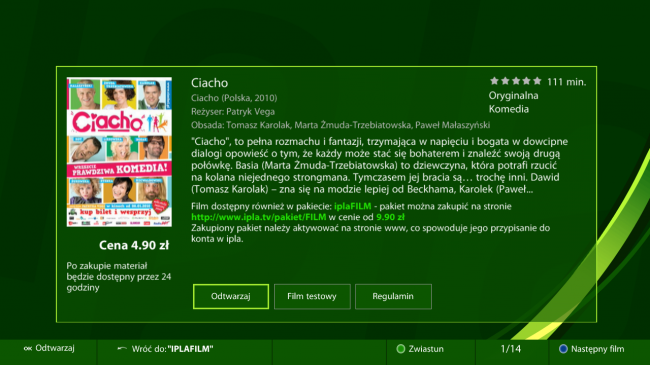The width and height of the screenshot is (650, 365).
Task: Select Następny film label in bottom bar
Action: (597, 349)
